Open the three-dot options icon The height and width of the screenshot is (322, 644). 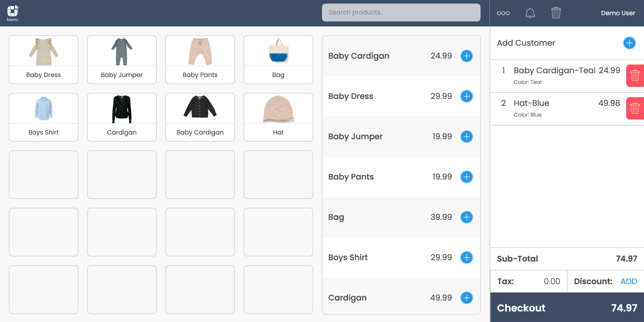tap(503, 13)
